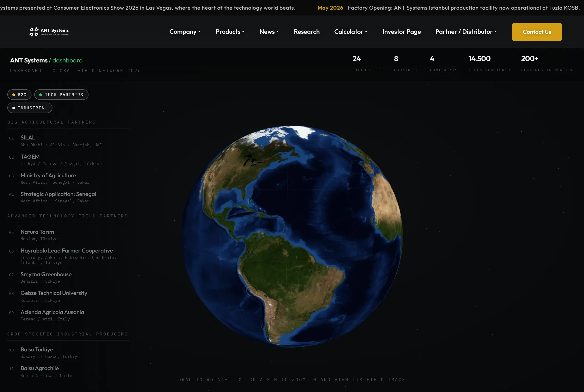
Task: Select Balsu Türkiye producer
Action: 68,353
